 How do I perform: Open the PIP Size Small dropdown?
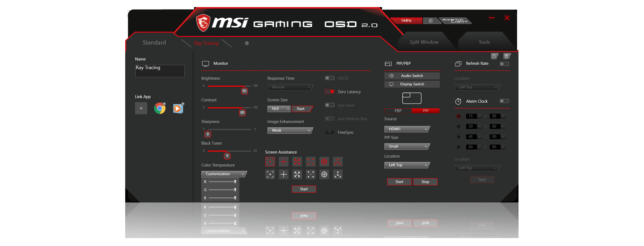click(407, 146)
